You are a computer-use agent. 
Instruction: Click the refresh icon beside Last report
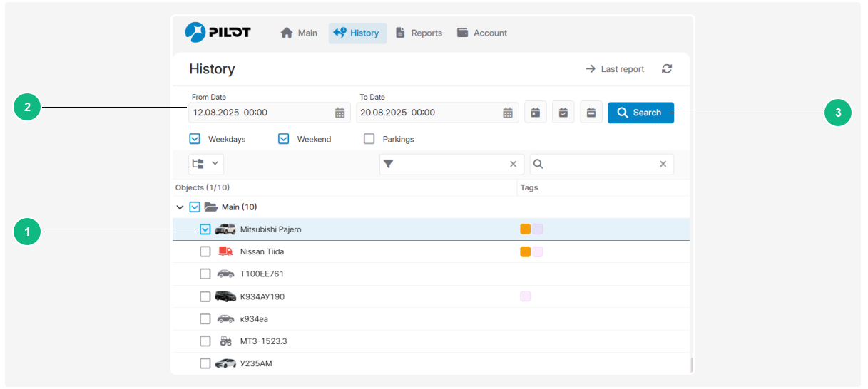pyautogui.click(x=667, y=69)
